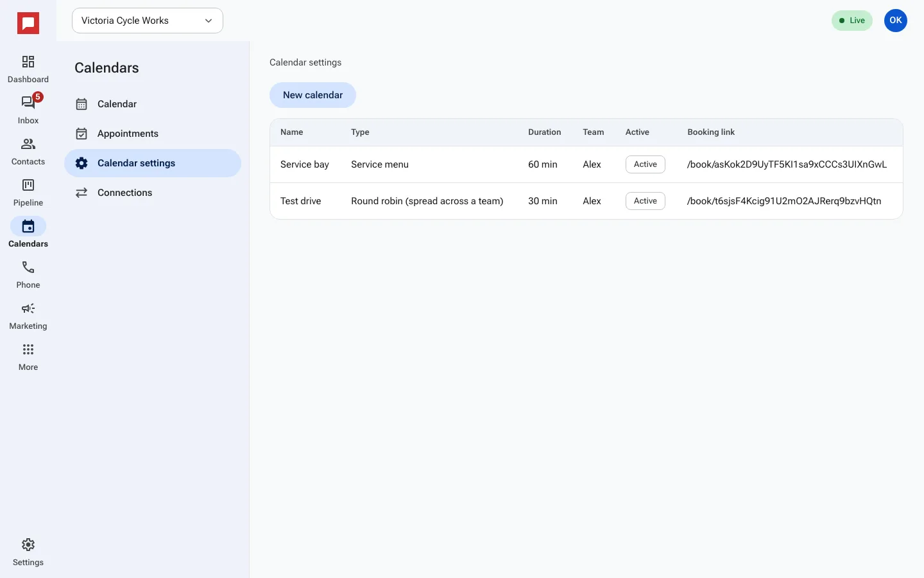
Task: Click the Name column header
Action: (292, 132)
